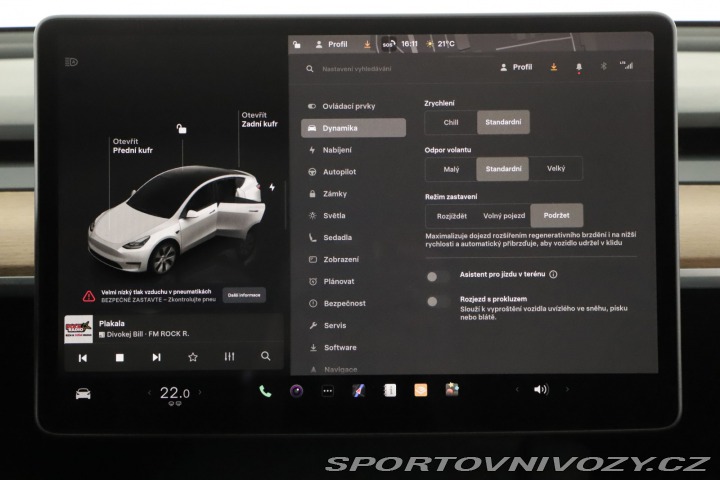The width and height of the screenshot is (720, 480).
Task: Set steering resistance to Standardní
Action: coord(503,169)
